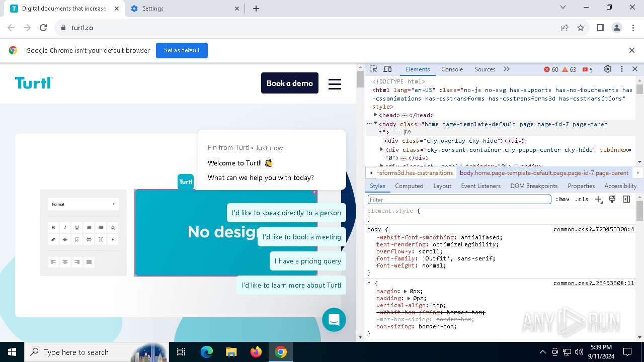The width and height of the screenshot is (644, 362).
Task: Choose 'I'd like to book a meeting'
Action: (302, 237)
